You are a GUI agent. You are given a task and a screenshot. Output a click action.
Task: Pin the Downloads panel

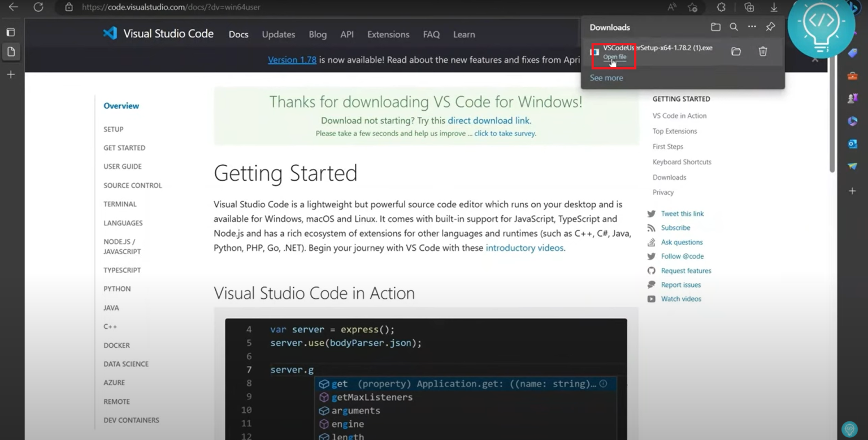coord(770,27)
